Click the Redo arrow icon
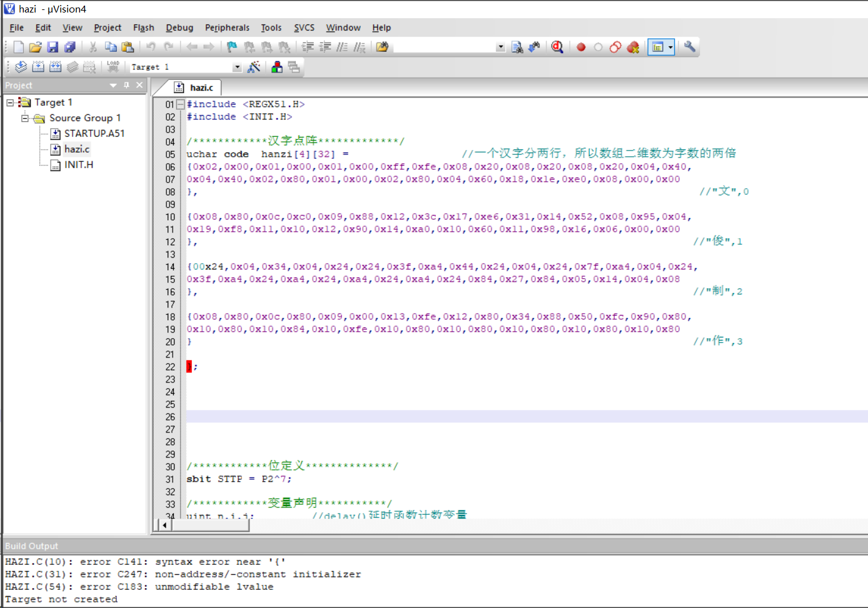Image resolution: width=868 pixels, height=608 pixels. point(168,47)
